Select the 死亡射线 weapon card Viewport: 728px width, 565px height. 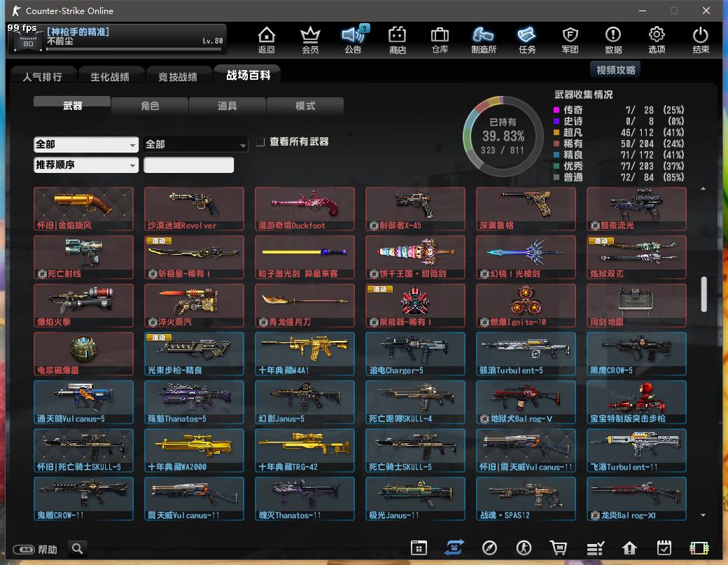tap(83, 257)
